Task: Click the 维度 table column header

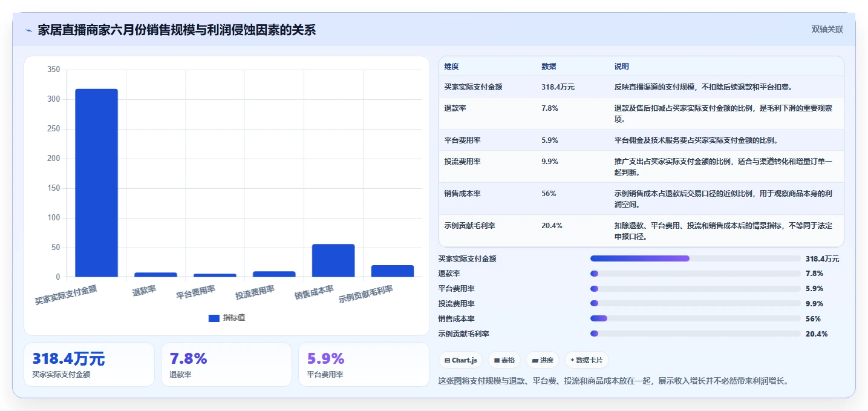Action: [x=451, y=67]
